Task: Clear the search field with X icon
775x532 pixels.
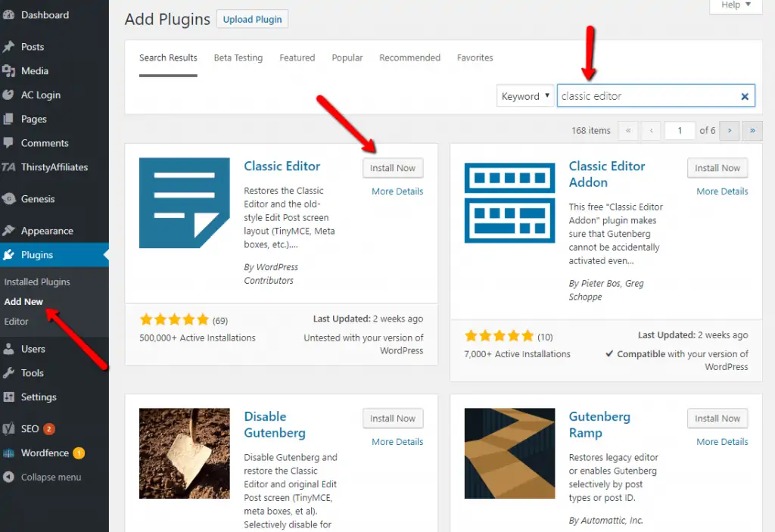Action: (745, 96)
